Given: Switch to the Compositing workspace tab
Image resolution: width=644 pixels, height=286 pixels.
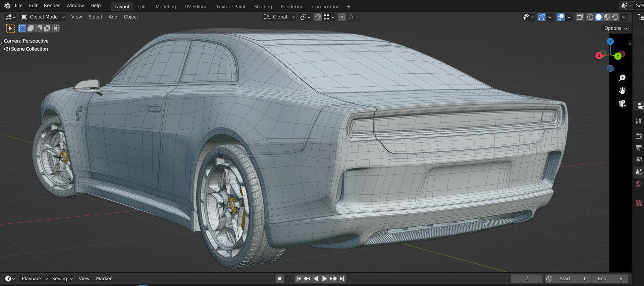Looking at the screenshot, I should pyautogui.click(x=326, y=7).
